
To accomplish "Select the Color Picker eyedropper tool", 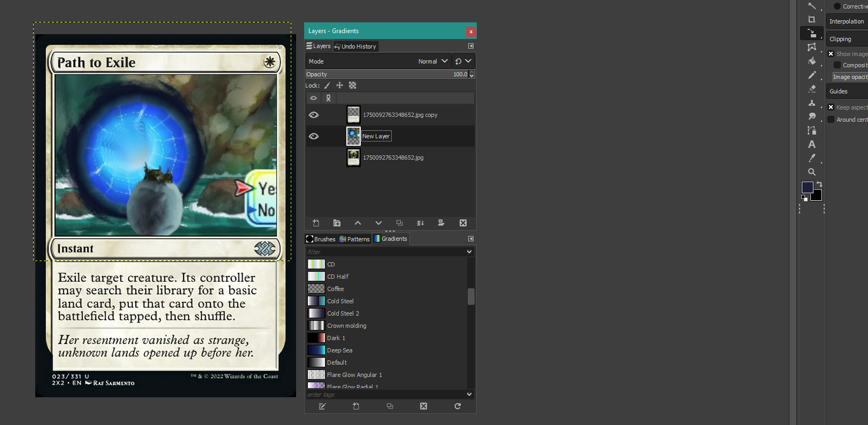I will point(811,158).
